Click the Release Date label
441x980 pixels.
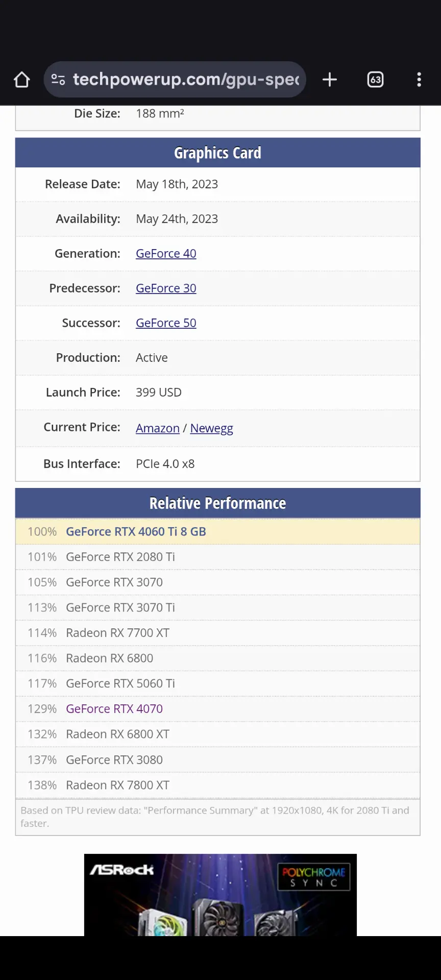(x=83, y=184)
